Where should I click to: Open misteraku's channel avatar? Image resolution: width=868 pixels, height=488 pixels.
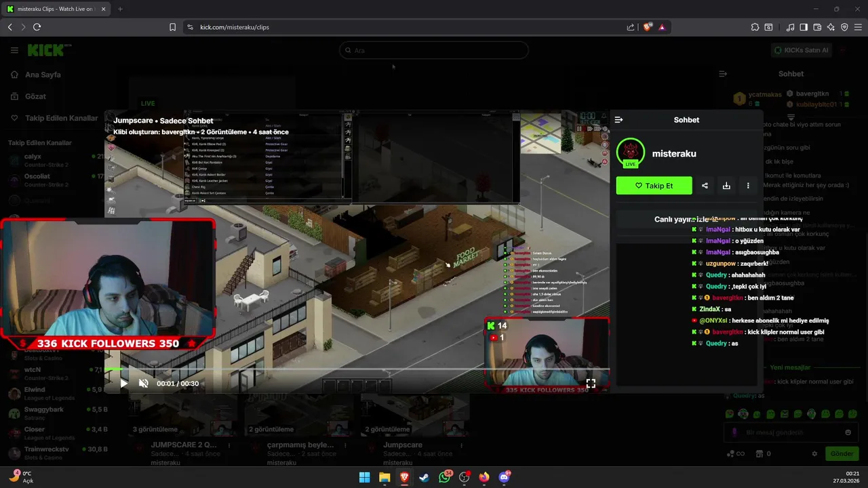point(631,154)
